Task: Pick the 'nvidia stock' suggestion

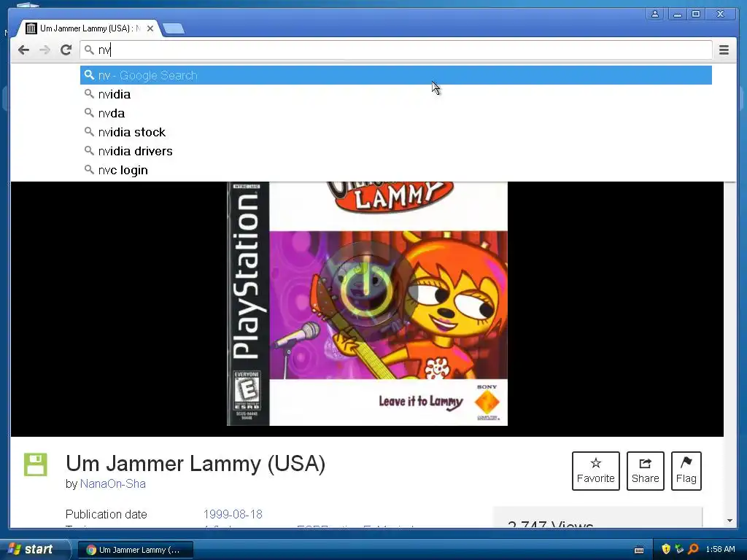Action: [x=396, y=133]
